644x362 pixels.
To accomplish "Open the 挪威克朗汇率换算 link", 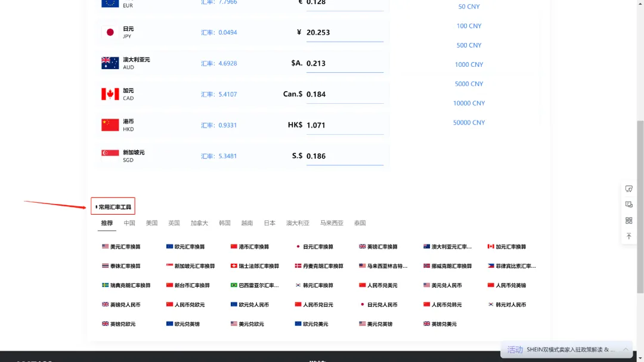I will pyautogui.click(x=448, y=266).
